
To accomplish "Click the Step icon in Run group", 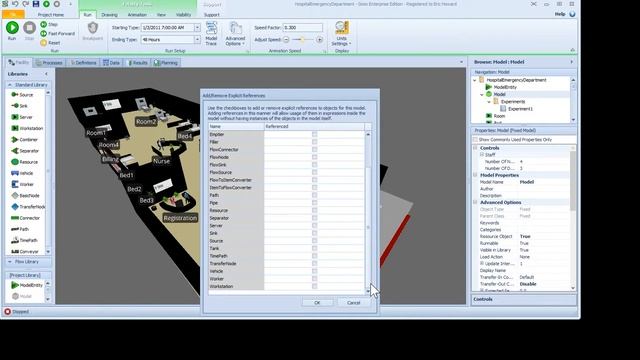I will 44,24.
